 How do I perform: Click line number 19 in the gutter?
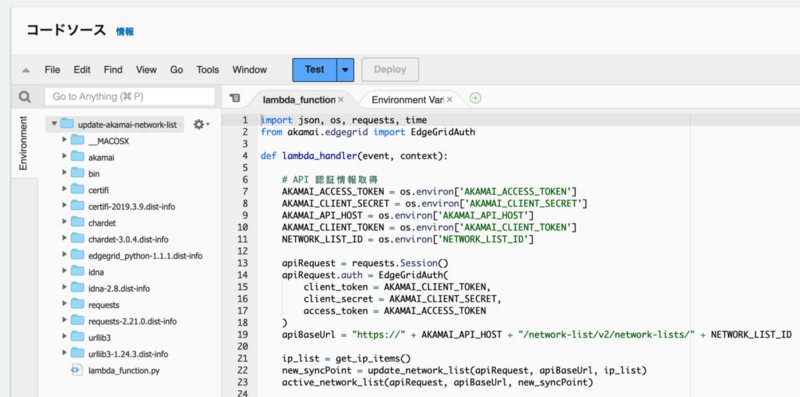coord(243,335)
